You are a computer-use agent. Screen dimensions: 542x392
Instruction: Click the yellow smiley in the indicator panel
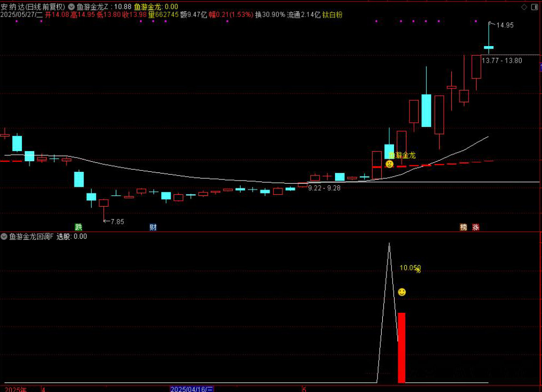[x=402, y=292]
